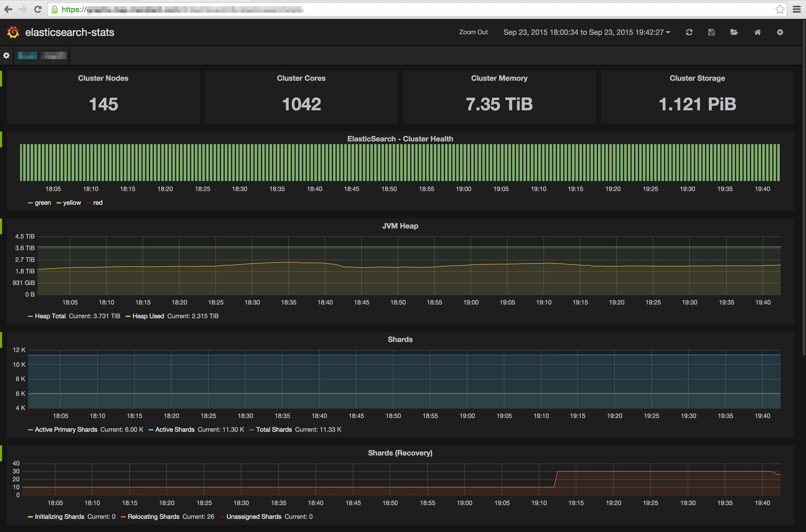This screenshot has height=532, width=806.
Task: Open JVM Heap panel title menu
Action: coord(400,226)
